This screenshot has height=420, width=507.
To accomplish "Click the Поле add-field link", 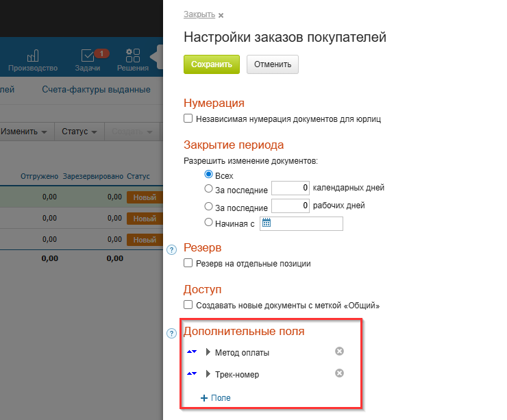I will (x=221, y=398).
